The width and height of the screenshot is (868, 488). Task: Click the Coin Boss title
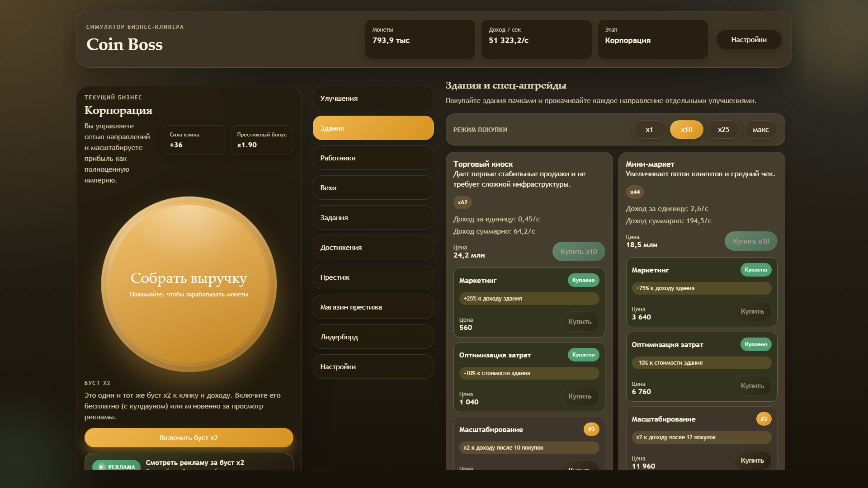124,44
